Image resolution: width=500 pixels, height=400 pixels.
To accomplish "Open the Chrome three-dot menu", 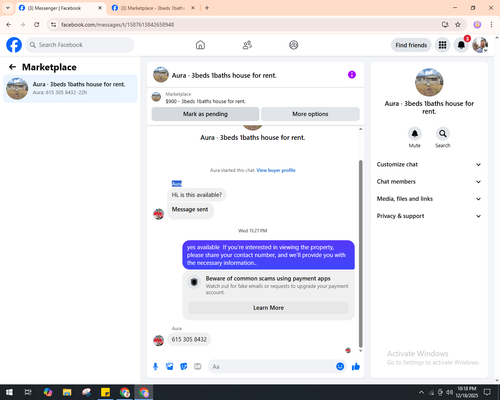I will 491,25.
